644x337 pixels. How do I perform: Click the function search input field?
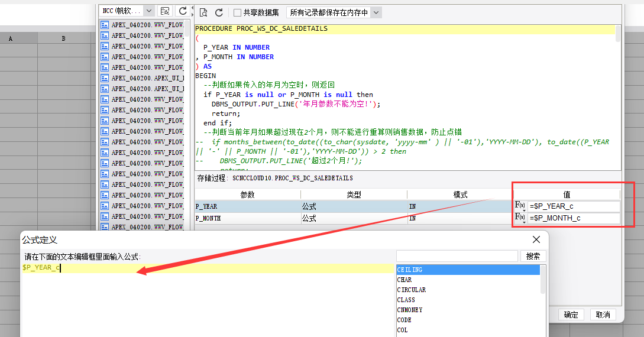click(457, 256)
